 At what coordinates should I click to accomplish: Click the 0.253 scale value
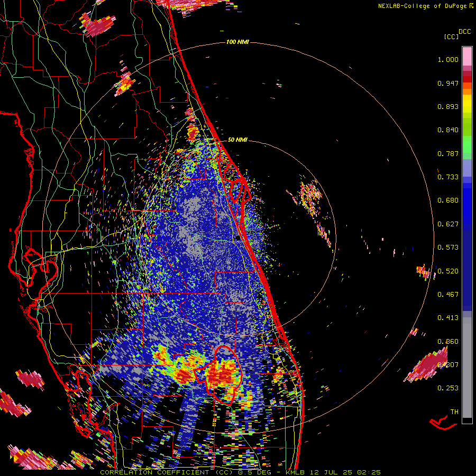(448, 388)
